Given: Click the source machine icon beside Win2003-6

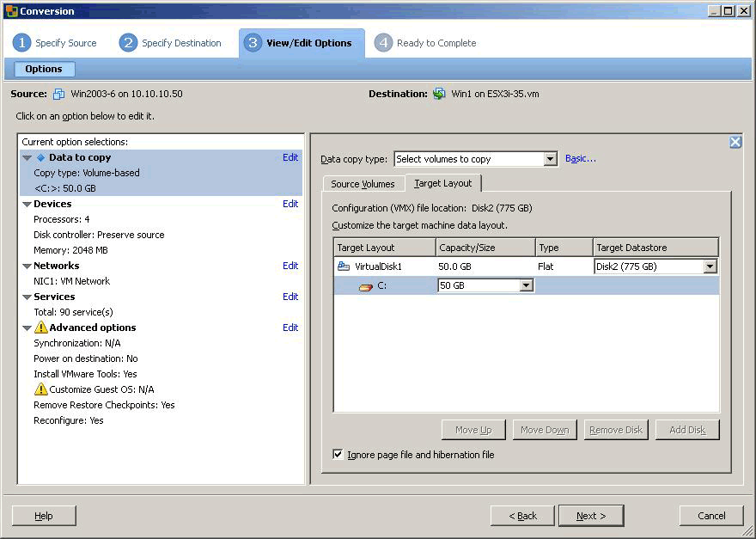Looking at the screenshot, I should [58, 94].
